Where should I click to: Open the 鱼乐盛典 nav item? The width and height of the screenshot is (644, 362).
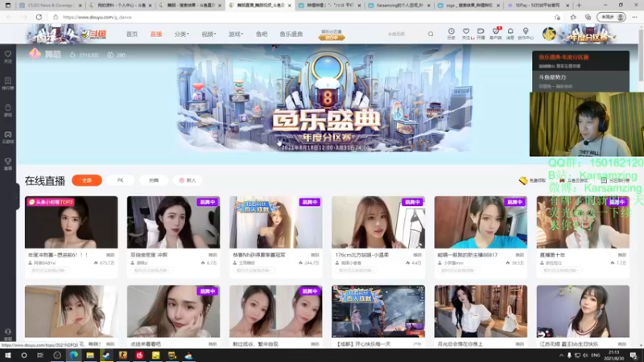coord(291,34)
